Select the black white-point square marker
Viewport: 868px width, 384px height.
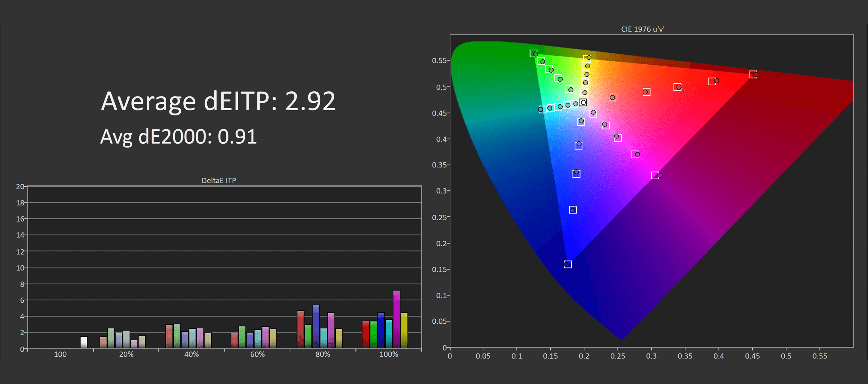[x=583, y=102]
